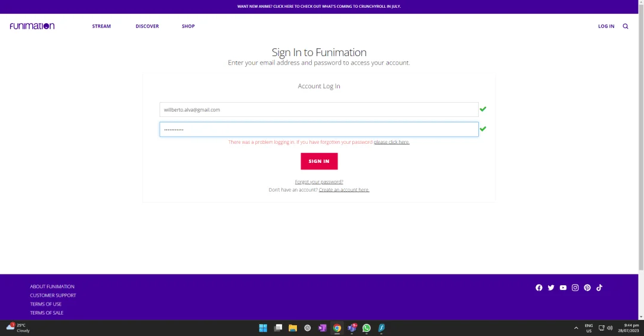Open the 'Forgot your password?' link
Image resolution: width=644 pixels, height=336 pixels.
[318, 182]
